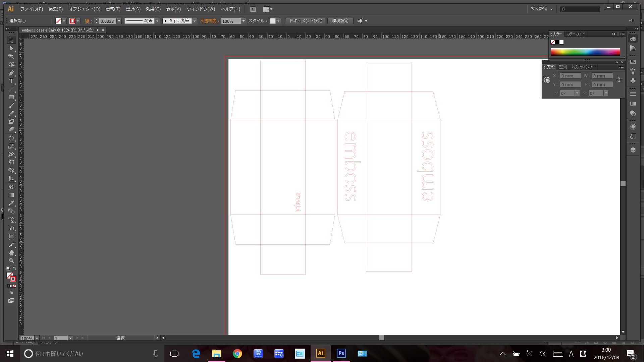
Task: Select the Free Transform tool
Action: tap(11, 162)
